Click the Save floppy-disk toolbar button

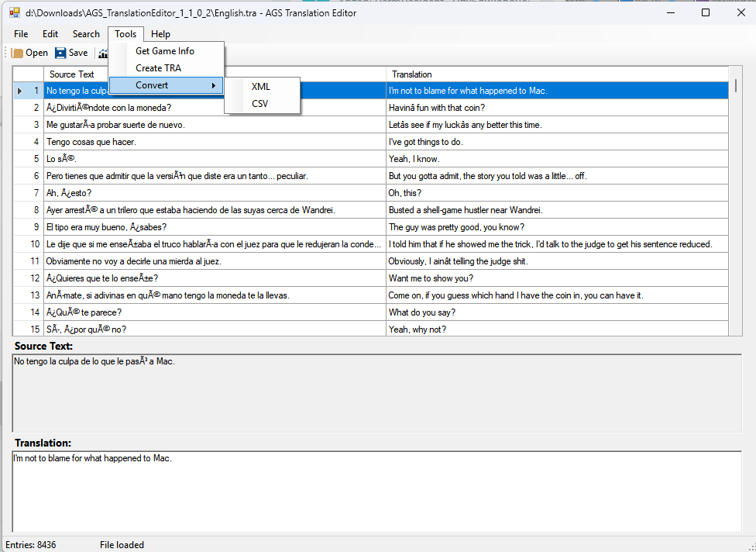(x=71, y=53)
